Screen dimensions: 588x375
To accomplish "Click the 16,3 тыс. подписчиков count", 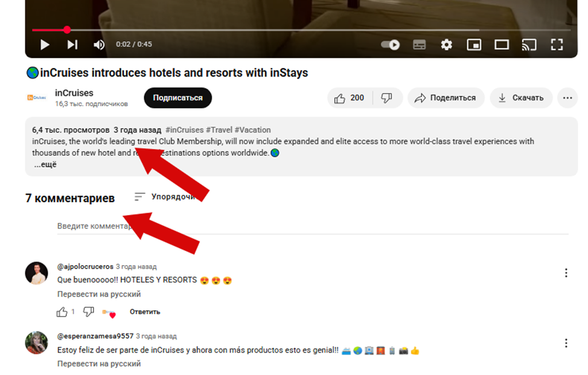I will point(92,104).
